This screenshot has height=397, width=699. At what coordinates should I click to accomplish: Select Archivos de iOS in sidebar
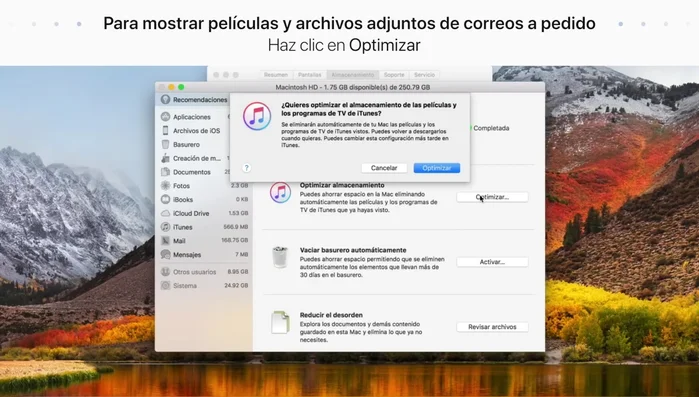point(196,131)
